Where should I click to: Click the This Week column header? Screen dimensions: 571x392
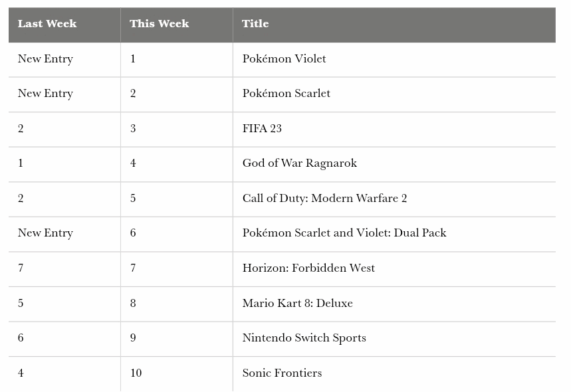coord(177,25)
